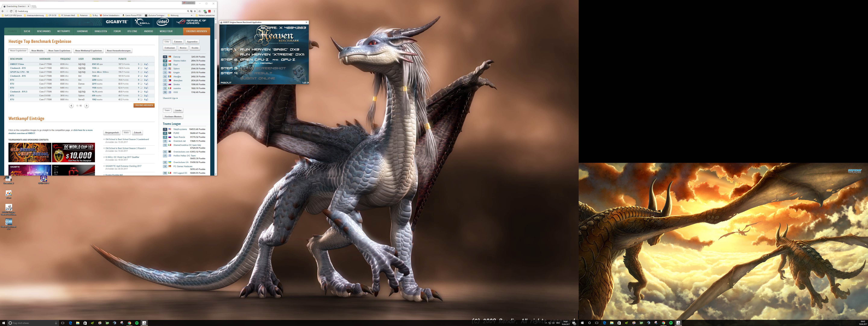Click ABOUT in the Heaven benchmark window

[x=226, y=83]
